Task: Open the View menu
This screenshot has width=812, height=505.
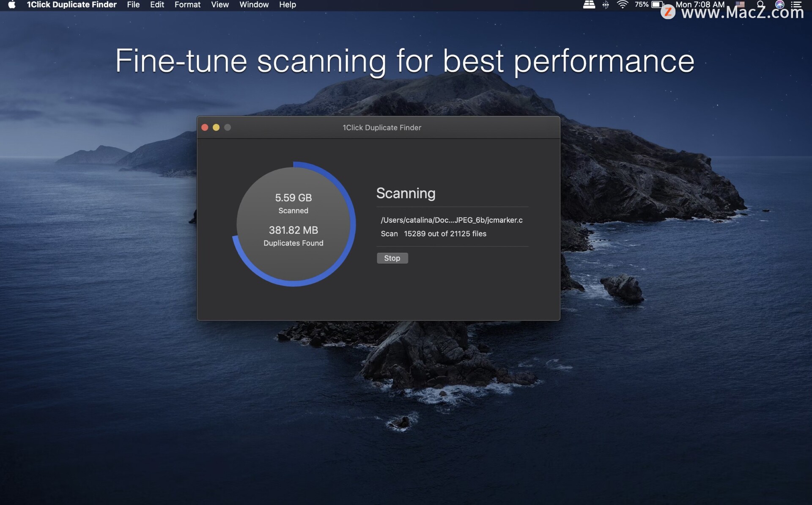Action: pos(220,5)
